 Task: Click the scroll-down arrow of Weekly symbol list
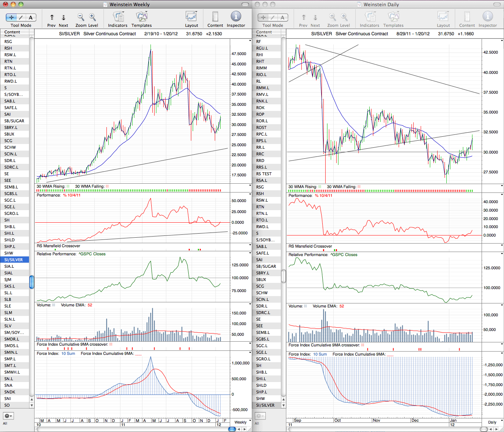pyautogui.click(x=32, y=405)
